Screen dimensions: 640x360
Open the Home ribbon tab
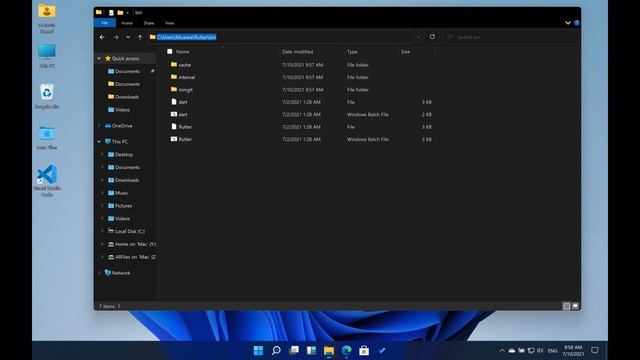[127, 23]
